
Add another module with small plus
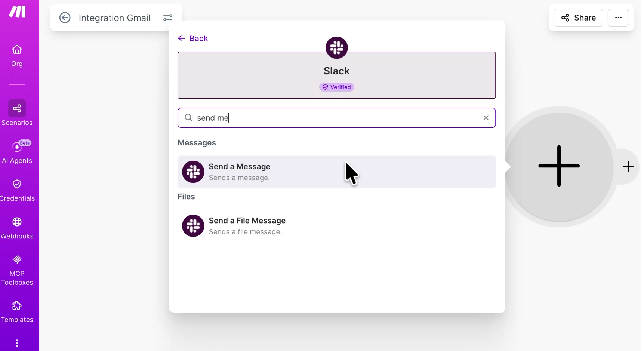tap(628, 167)
